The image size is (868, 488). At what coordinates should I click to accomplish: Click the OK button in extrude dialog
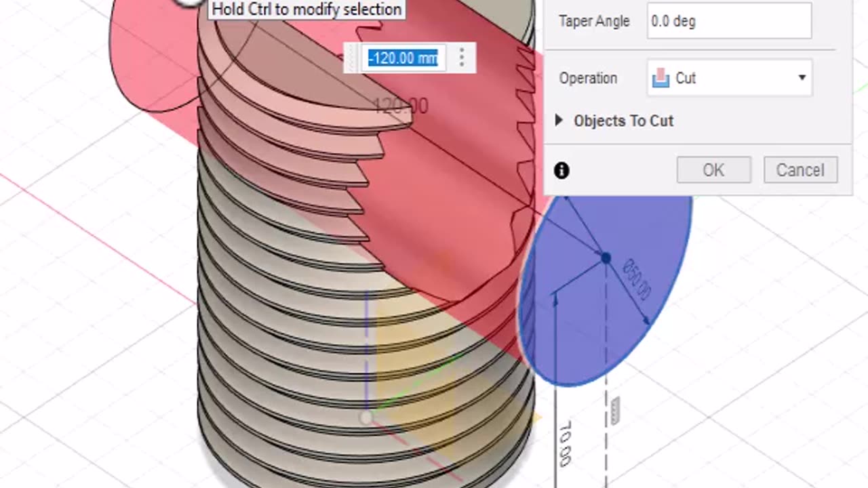[x=713, y=170]
